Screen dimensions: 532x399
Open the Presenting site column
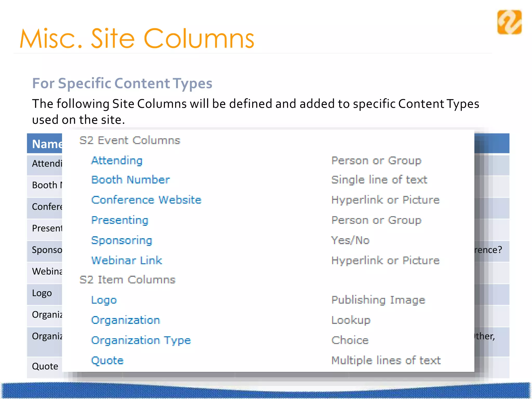(x=120, y=220)
